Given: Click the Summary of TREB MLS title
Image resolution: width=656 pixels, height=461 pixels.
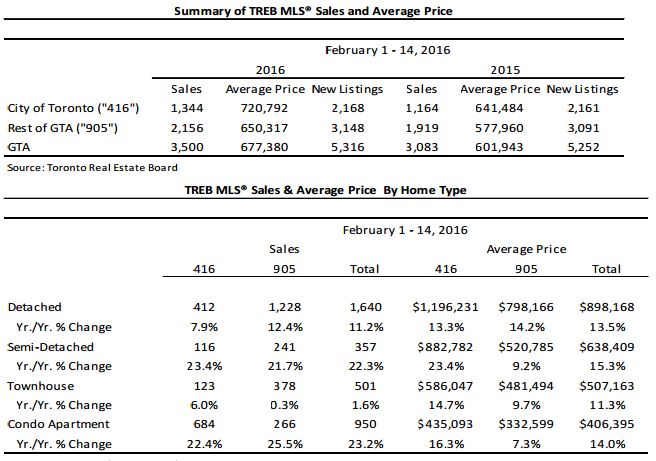Looking at the screenshot, I should [313, 11].
